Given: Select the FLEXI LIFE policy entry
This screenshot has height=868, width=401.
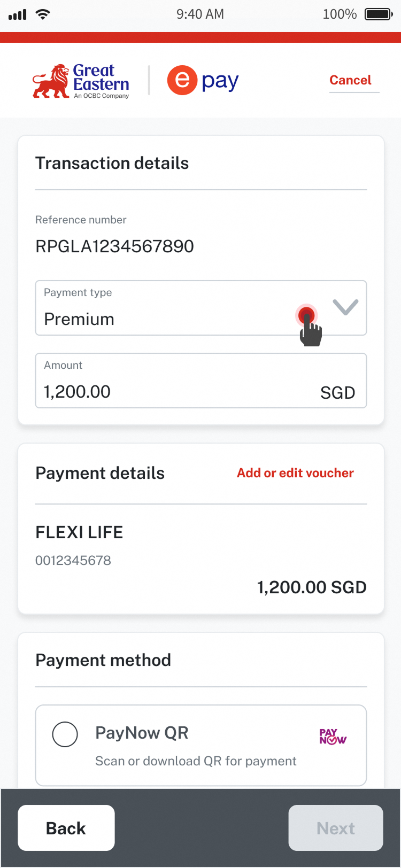Looking at the screenshot, I should tap(79, 532).
